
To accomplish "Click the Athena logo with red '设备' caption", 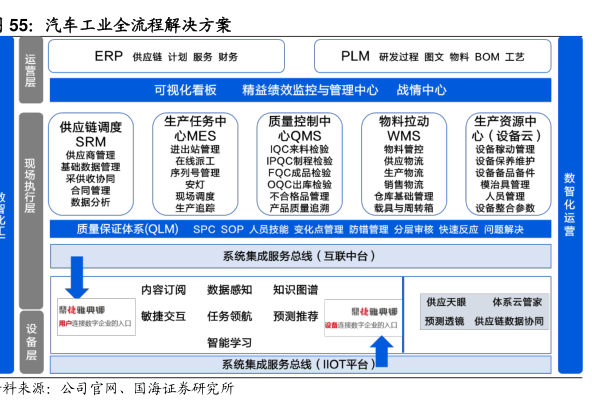I will click(363, 318).
